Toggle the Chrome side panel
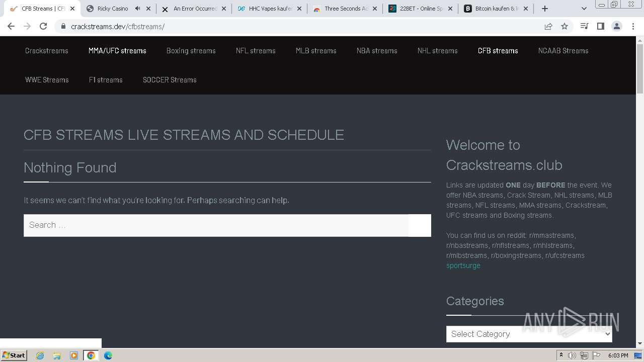Image resolution: width=644 pixels, height=362 pixels. (600, 26)
